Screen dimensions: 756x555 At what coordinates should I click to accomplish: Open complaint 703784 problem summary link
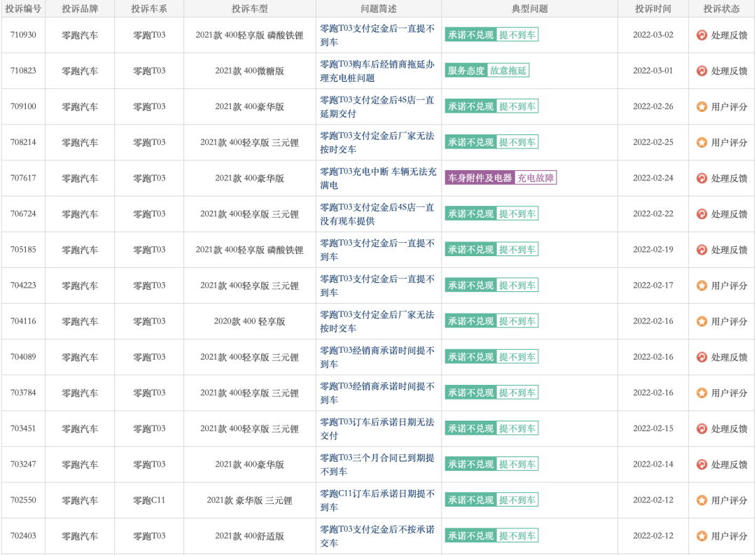pos(377,393)
